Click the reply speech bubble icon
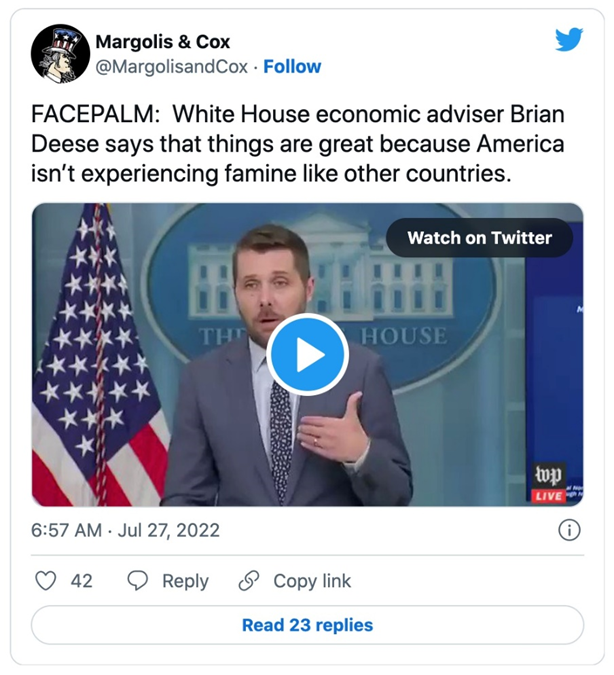This screenshot has height=675, width=614. [138, 581]
